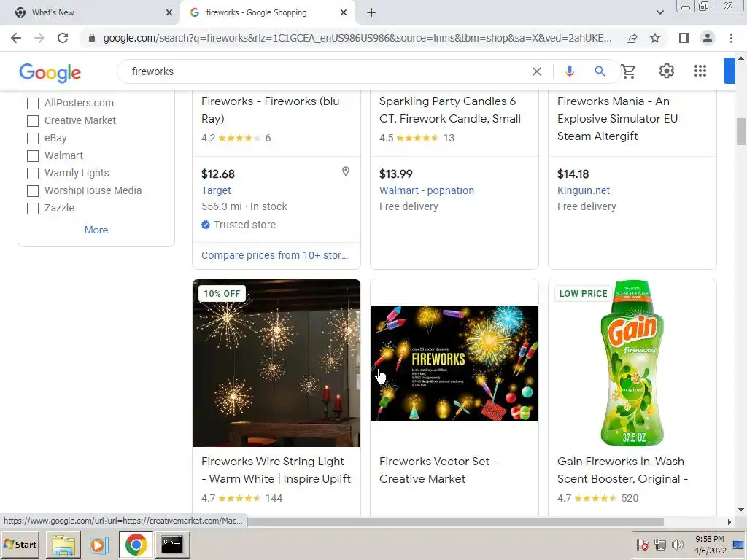The width and height of the screenshot is (747, 560).
Task: Click the address bar URL
Action: click(x=357, y=38)
